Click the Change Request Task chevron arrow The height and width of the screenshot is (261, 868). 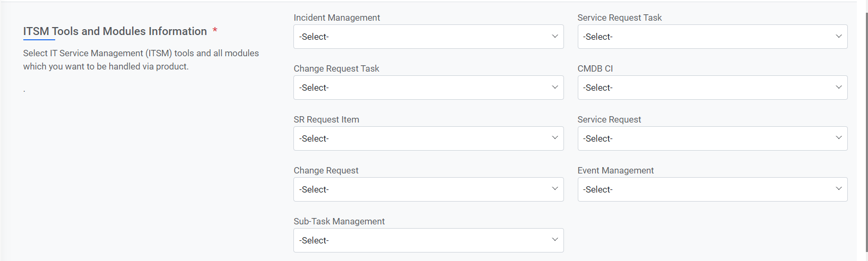click(555, 88)
